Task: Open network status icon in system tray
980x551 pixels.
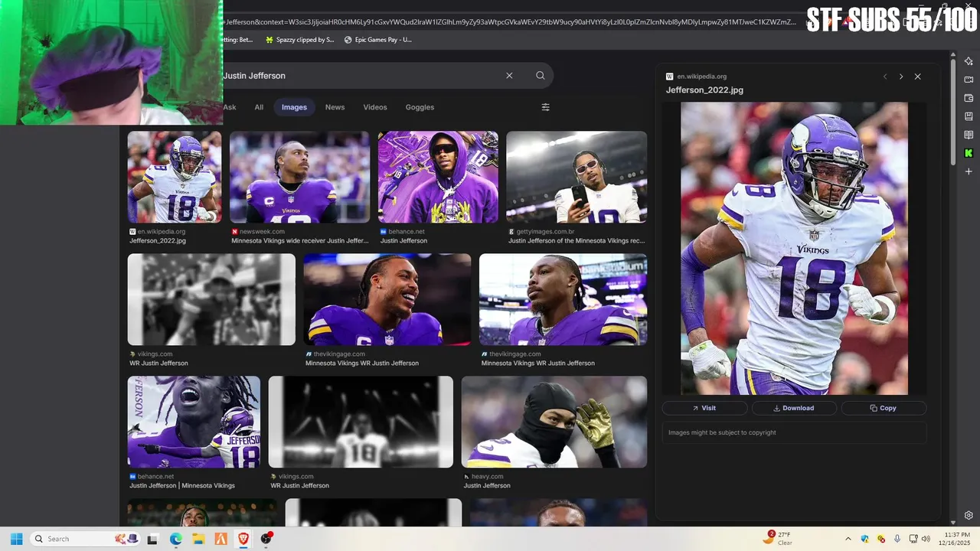Action: pos(913,539)
